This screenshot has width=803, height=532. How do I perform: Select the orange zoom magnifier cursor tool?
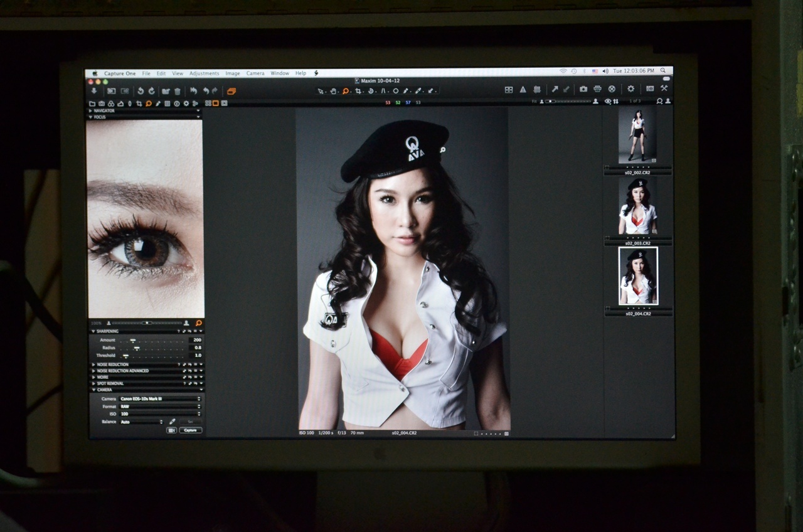pos(346,91)
